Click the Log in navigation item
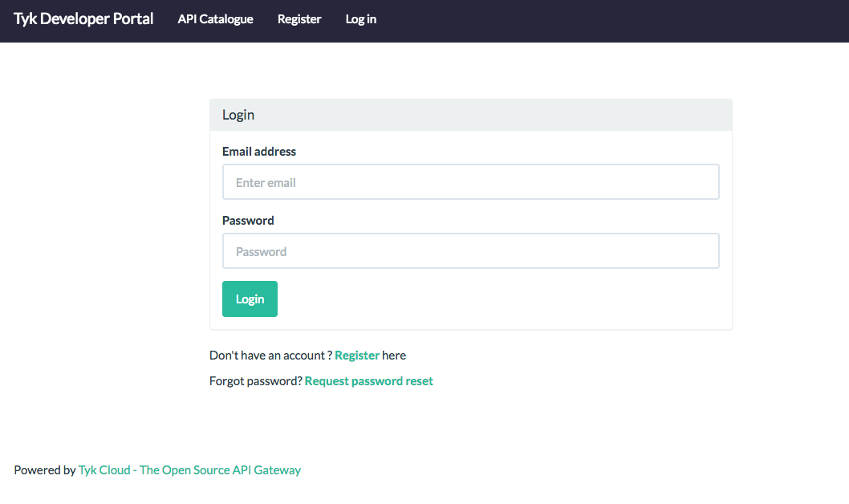Viewport: 849px width, 504px height. tap(360, 18)
